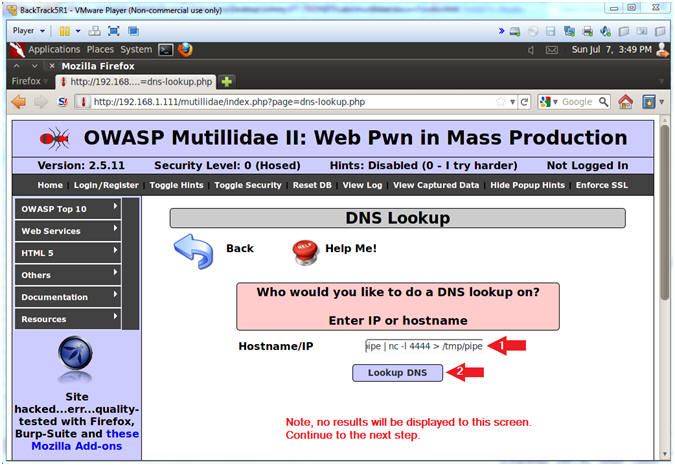675x466 pixels.
Task: Open the VMware Player menu
Action: tap(28, 31)
